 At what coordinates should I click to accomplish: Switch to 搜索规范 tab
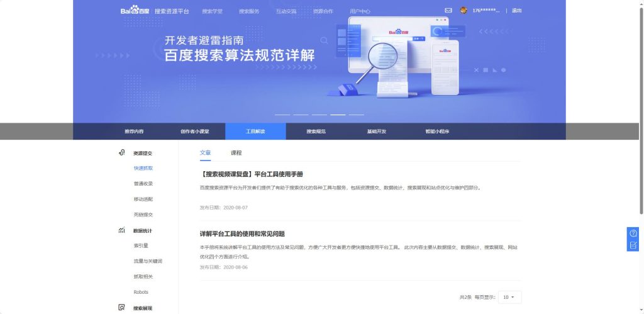tap(316, 132)
